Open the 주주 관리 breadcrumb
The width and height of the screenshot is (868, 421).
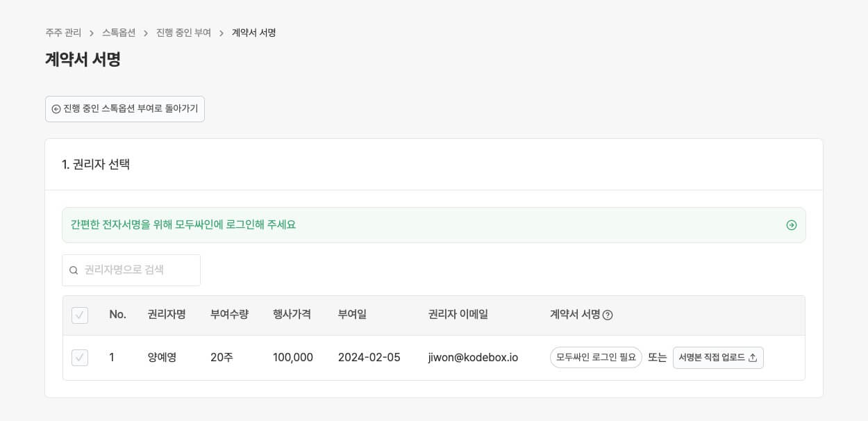coord(63,33)
